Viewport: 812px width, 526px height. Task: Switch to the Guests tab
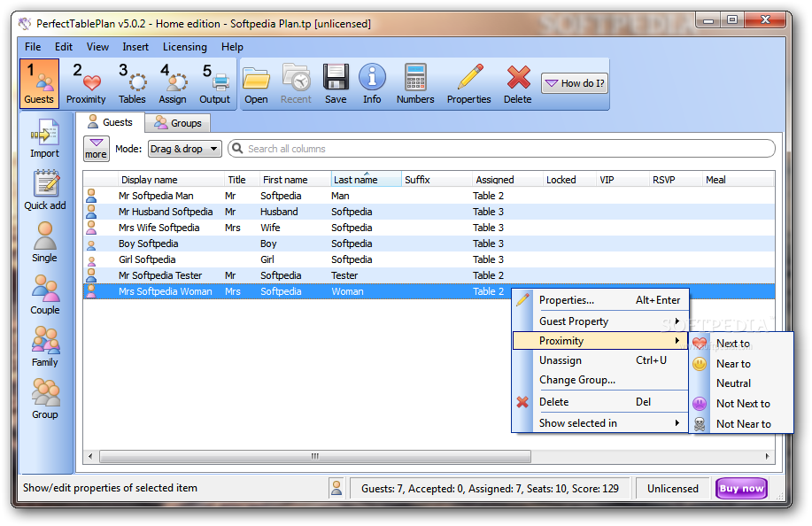[110, 122]
